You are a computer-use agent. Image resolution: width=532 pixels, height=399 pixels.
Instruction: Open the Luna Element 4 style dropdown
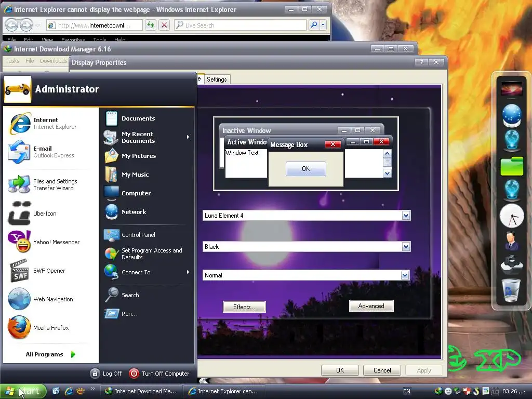pos(406,216)
